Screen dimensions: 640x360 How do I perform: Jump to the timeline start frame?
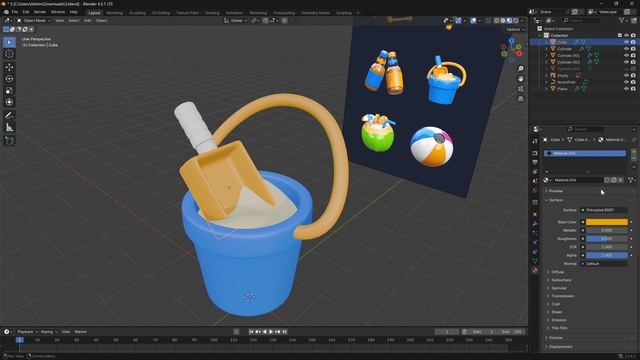(x=251, y=332)
